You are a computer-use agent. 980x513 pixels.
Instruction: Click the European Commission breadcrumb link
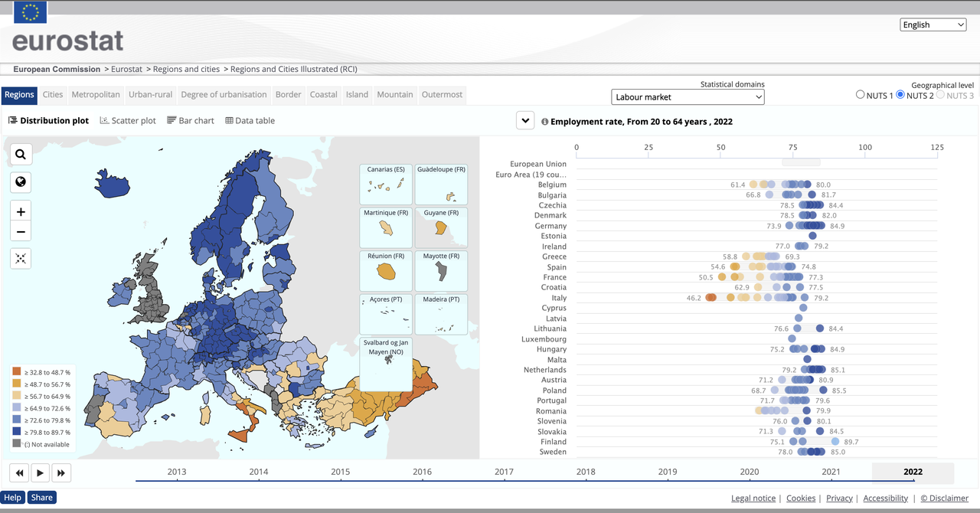point(57,69)
